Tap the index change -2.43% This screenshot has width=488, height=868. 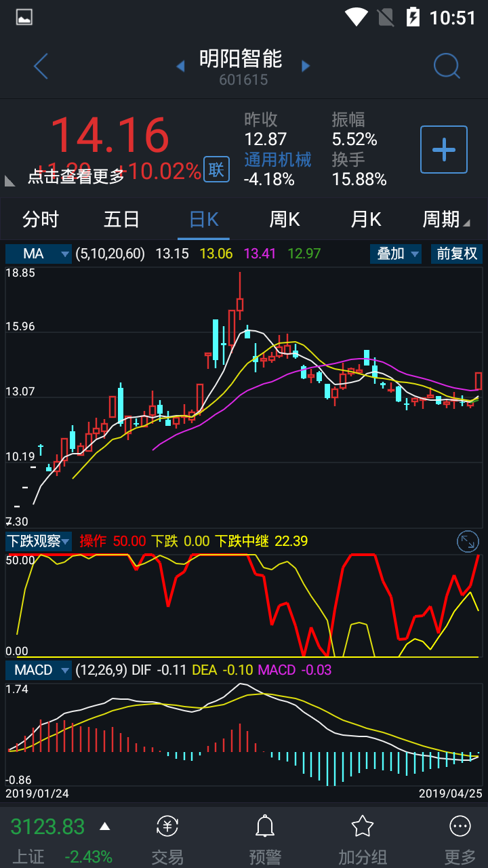(x=88, y=856)
